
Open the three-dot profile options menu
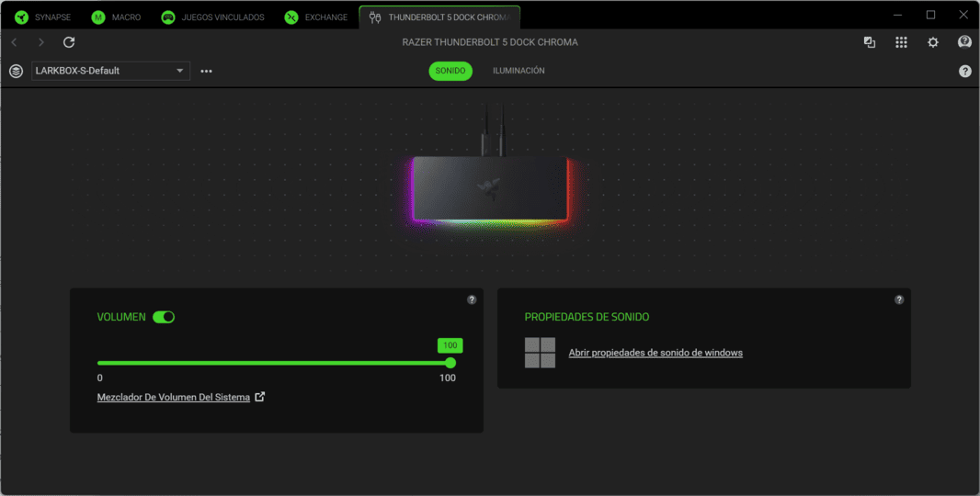(206, 71)
